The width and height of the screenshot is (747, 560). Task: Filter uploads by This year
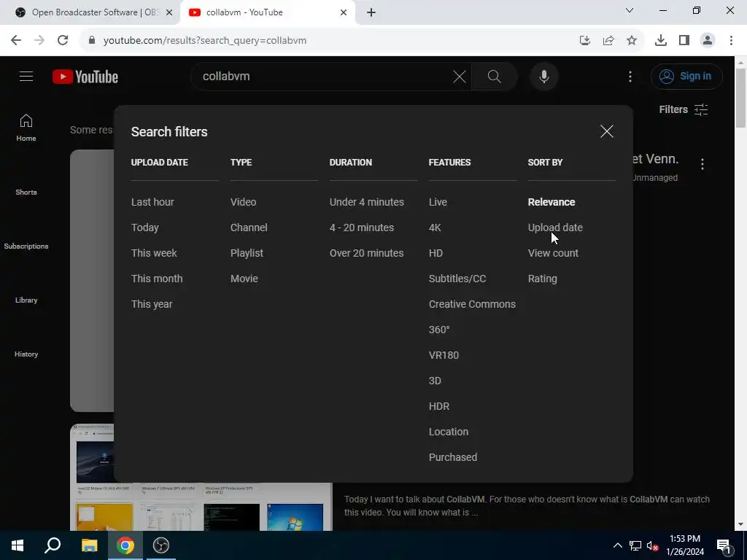tap(152, 304)
